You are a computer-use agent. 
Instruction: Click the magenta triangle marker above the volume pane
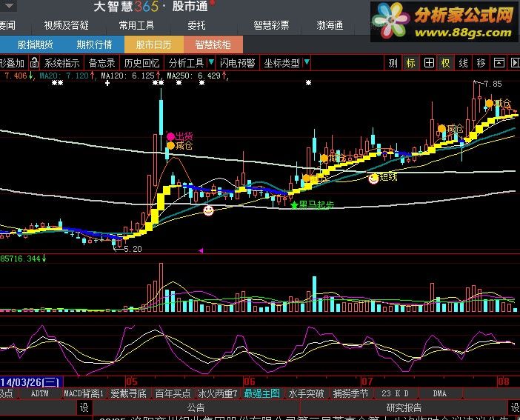pyautogui.click(x=201, y=250)
